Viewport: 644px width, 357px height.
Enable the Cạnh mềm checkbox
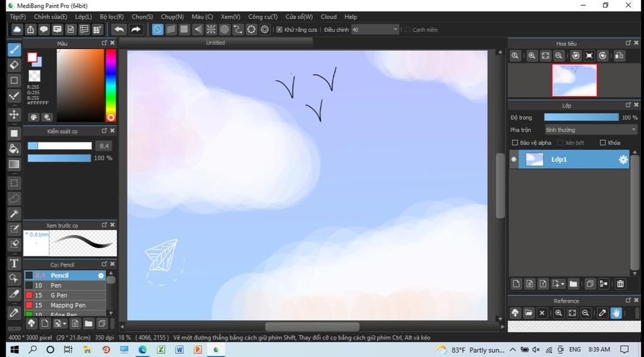tap(408, 30)
